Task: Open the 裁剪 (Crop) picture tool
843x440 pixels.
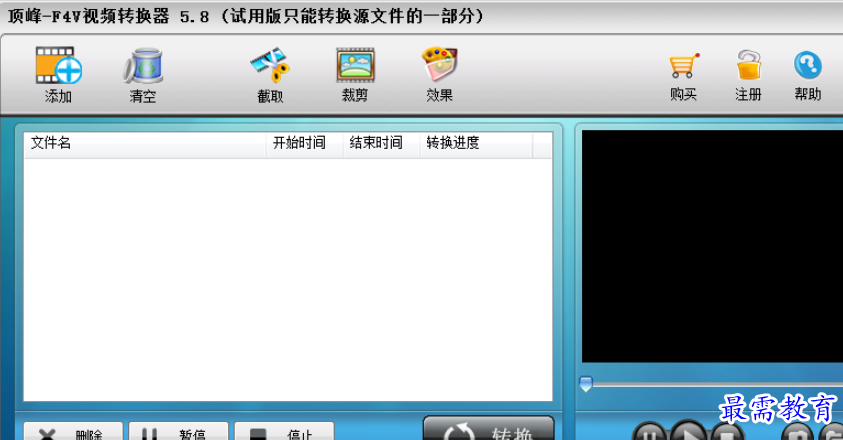Action: pyautogui.click(x=355, y=66)
